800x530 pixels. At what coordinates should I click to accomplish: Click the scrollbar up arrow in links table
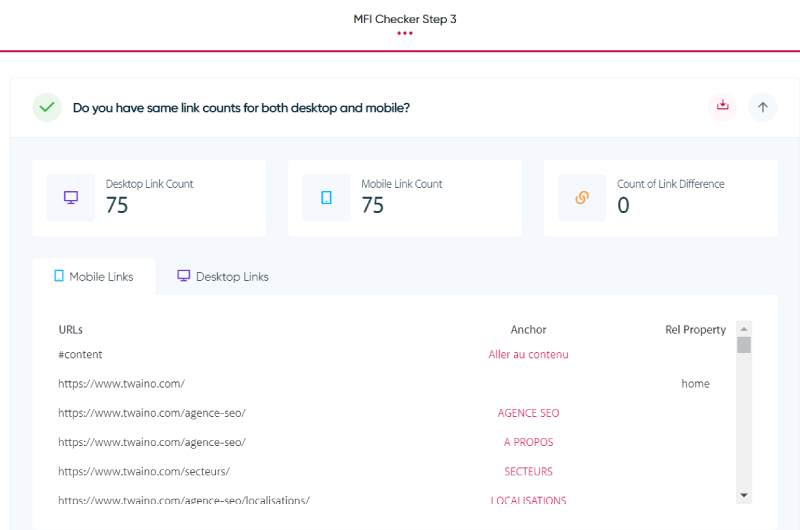point(744,329)
